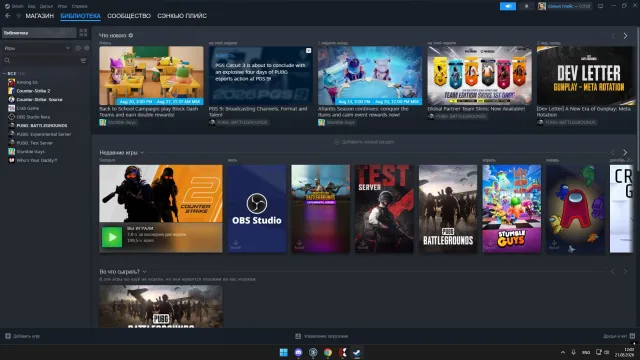Select PUBG: BATTLEGROUNDS in game list
The height and width of the screenshot is (360, 640).
(42, 126)
